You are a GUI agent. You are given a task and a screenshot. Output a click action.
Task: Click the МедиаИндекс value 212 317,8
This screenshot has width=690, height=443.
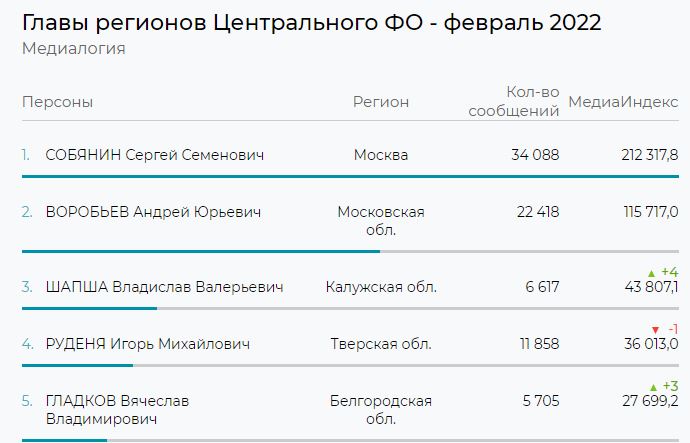click(650, 155)
